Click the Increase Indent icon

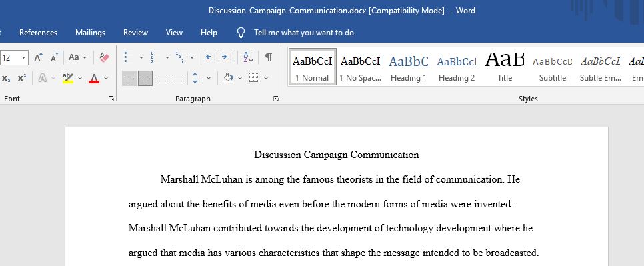coord(227,57)
